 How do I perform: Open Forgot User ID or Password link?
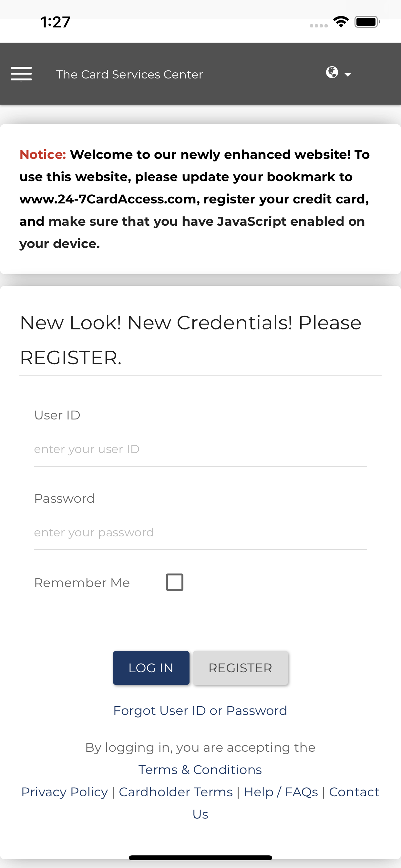[x=200, y=711]
